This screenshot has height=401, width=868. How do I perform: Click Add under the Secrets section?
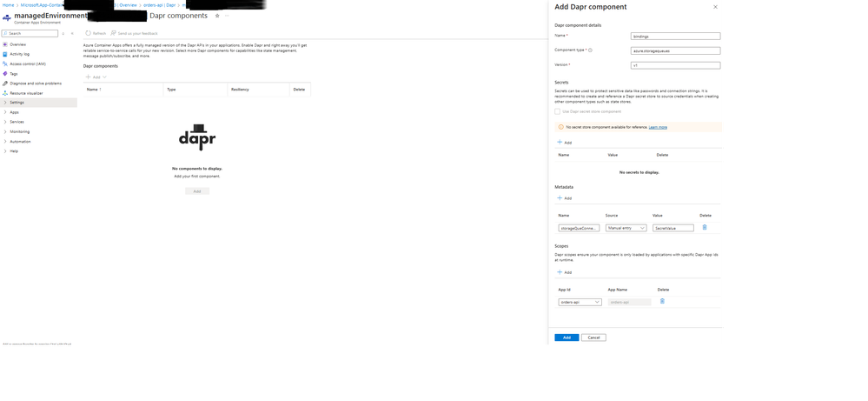564,143
